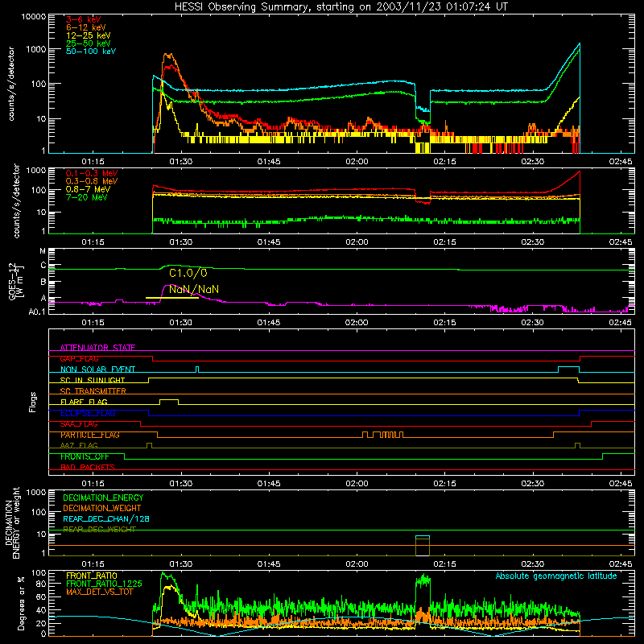
Task: Select the 0.8-7 MeV legend entry
Action: click(89, 189)
